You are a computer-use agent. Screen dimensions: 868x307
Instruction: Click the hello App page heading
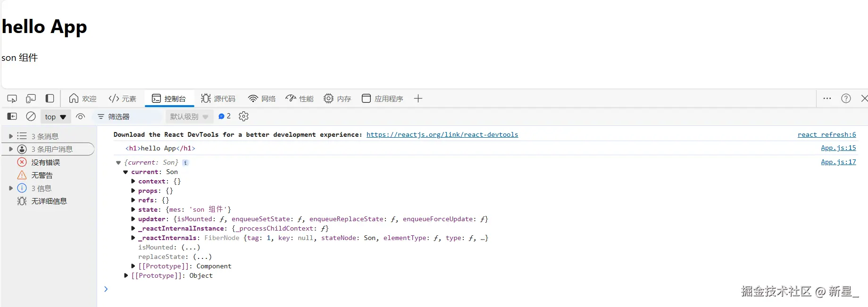coord(44,27)
